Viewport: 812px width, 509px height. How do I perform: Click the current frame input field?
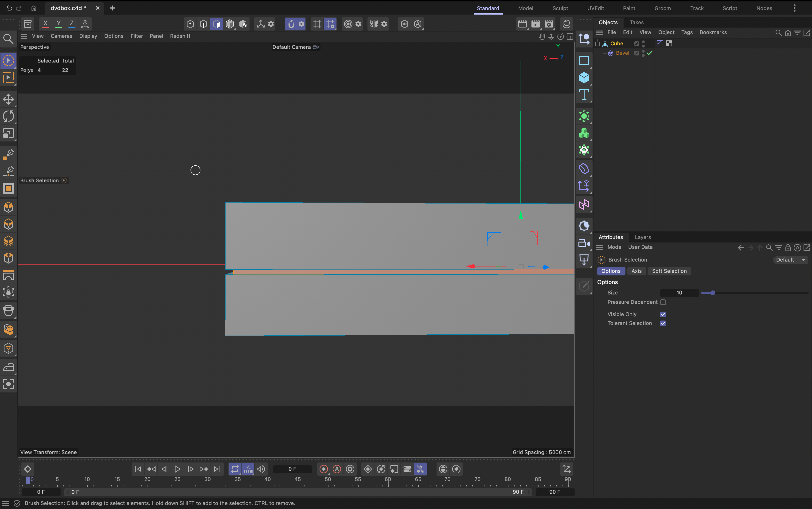(x=292, y=469)
